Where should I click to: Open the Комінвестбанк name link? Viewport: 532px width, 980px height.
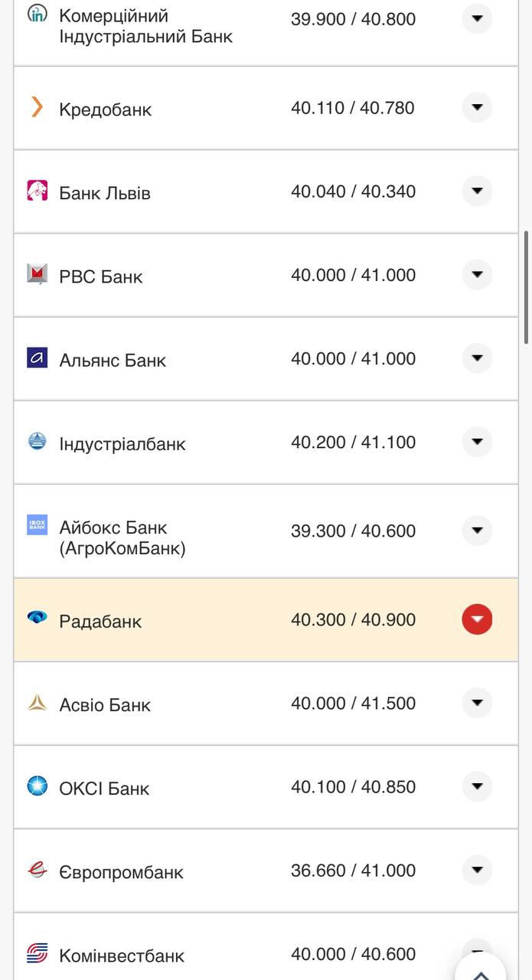pos(122,955)
